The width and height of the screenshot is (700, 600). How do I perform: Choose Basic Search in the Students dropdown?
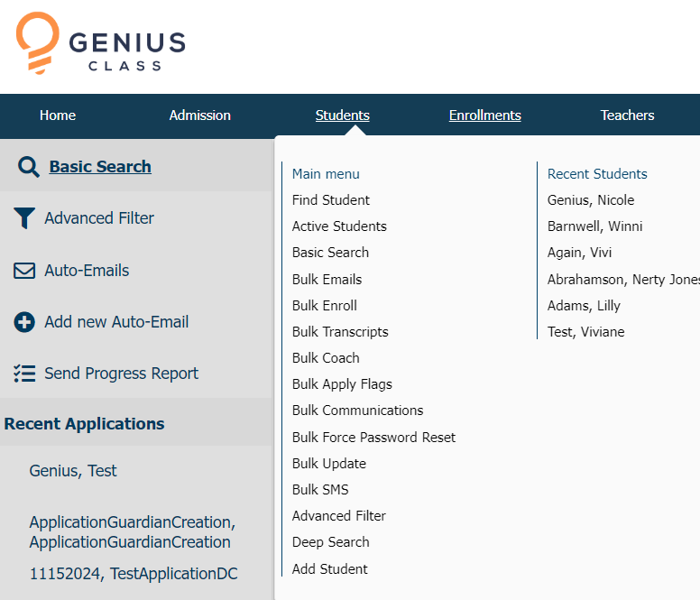point(330,253)
